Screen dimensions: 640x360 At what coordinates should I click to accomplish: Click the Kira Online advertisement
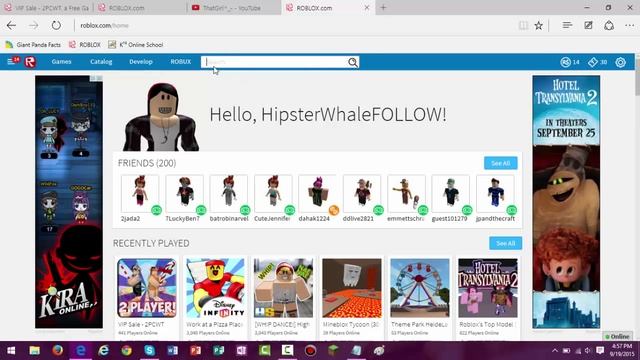(69, 202)
